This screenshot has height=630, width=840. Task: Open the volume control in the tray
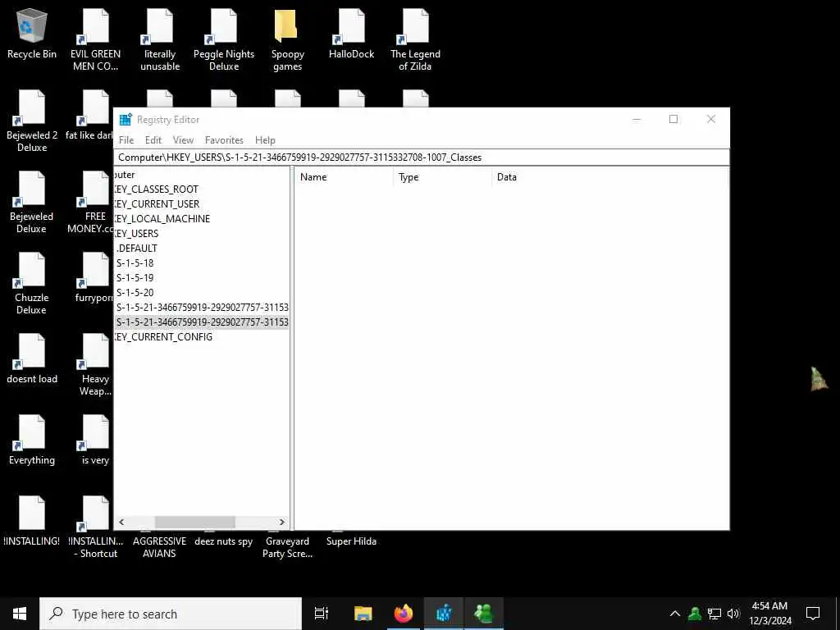coord(733,614)
